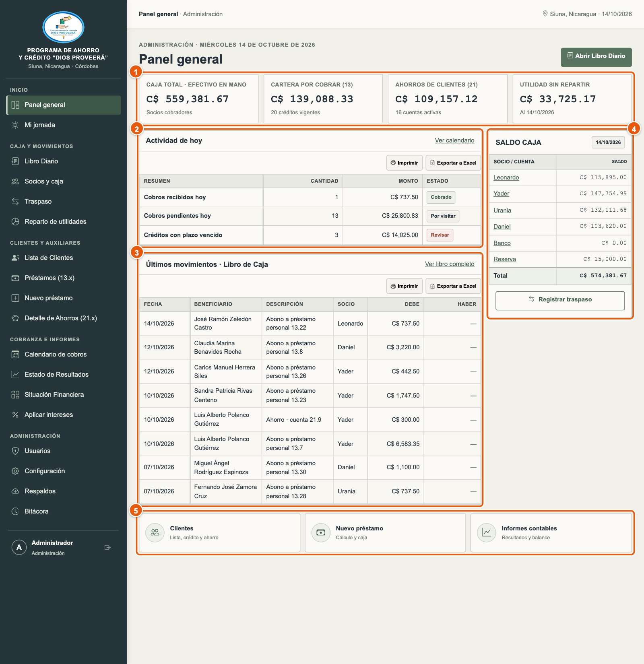The image size is (644, 664).
Task: Click the Bitácora clock icon
Action: point(15,511)
